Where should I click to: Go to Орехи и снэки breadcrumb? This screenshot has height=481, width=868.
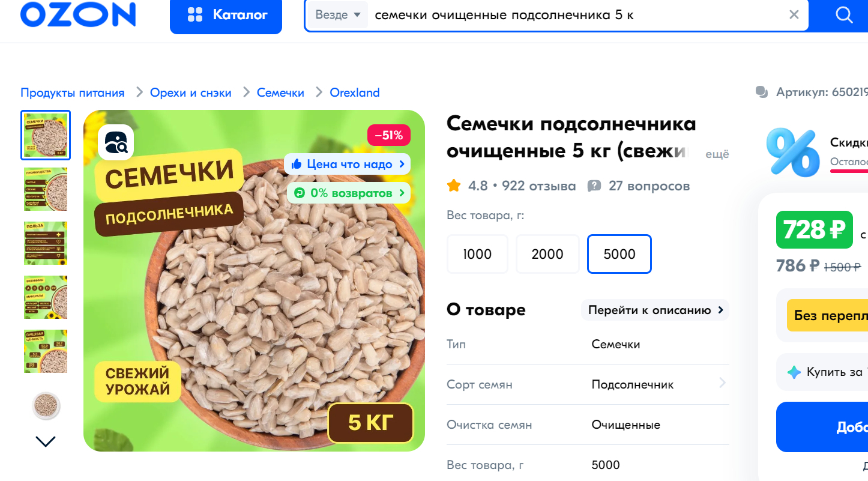click(x=191, y=92)
